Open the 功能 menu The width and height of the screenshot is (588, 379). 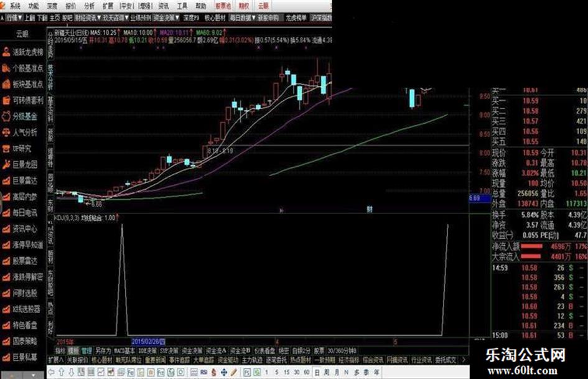34,6
